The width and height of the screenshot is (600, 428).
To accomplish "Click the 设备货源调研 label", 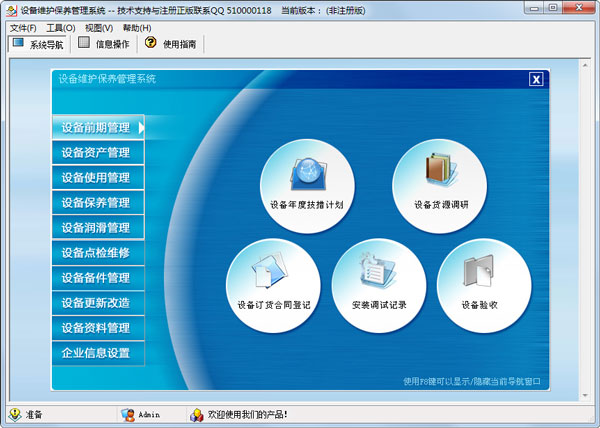I will (x=441, y=205).
